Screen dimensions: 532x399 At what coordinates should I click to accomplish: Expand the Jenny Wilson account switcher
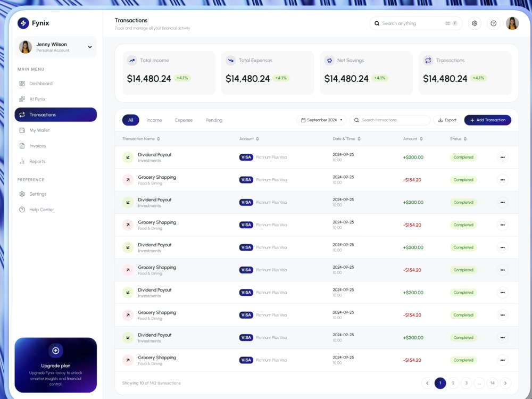pos(56,47)
